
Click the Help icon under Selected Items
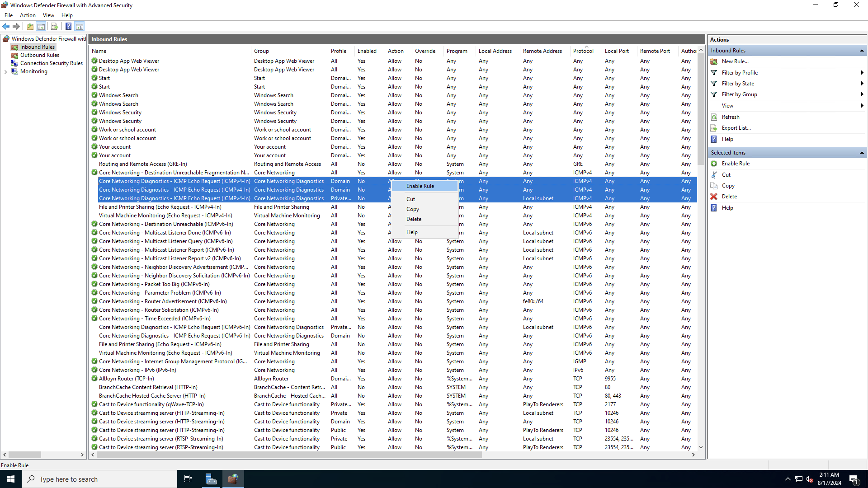point(714,208)
